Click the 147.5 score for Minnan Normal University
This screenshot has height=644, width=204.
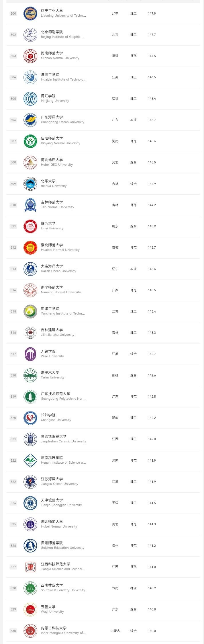pyautogui.click(x=152, y=56)
